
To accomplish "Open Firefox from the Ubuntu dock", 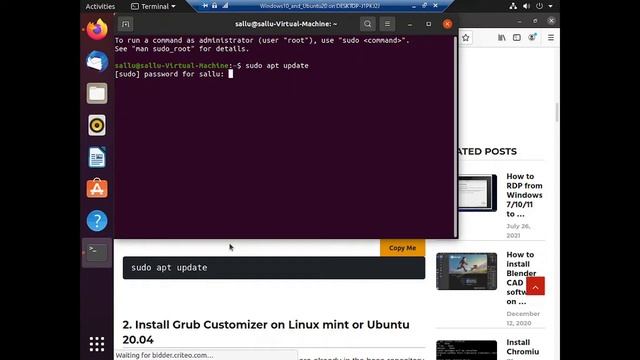I will tap(97, 30).
